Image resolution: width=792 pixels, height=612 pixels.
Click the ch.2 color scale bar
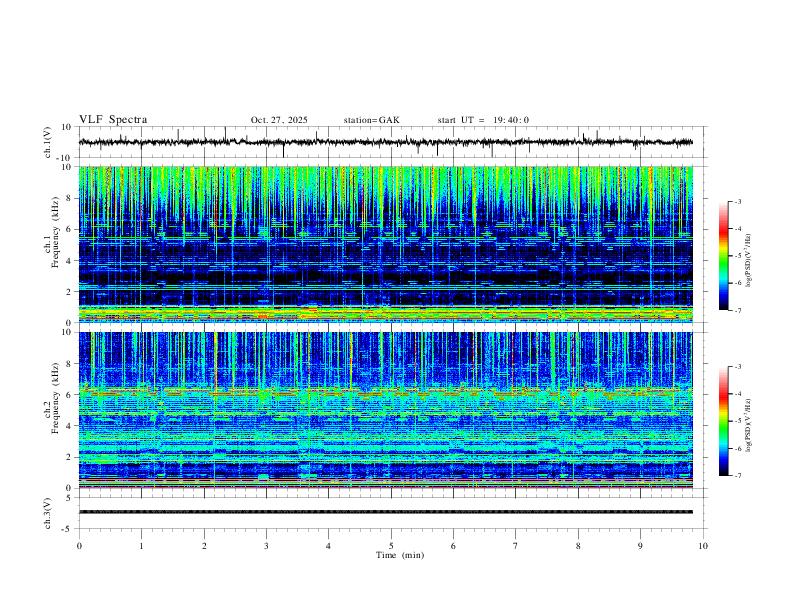(x=723, y=421)
